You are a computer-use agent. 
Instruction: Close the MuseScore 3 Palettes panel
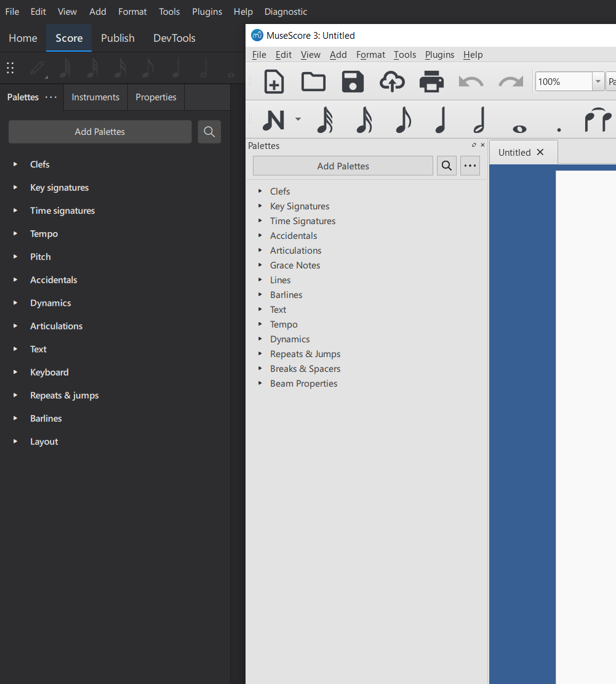[482, 145]
